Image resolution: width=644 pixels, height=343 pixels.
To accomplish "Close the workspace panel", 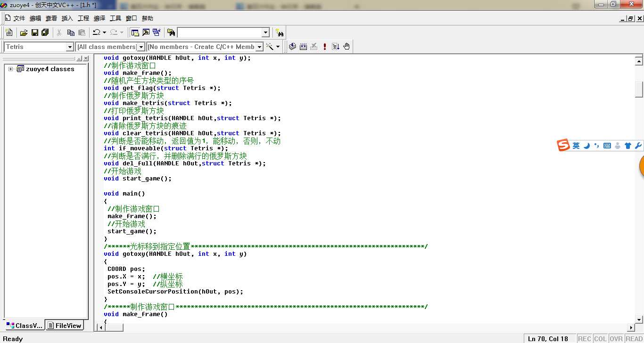I will [x=86, y=58].
